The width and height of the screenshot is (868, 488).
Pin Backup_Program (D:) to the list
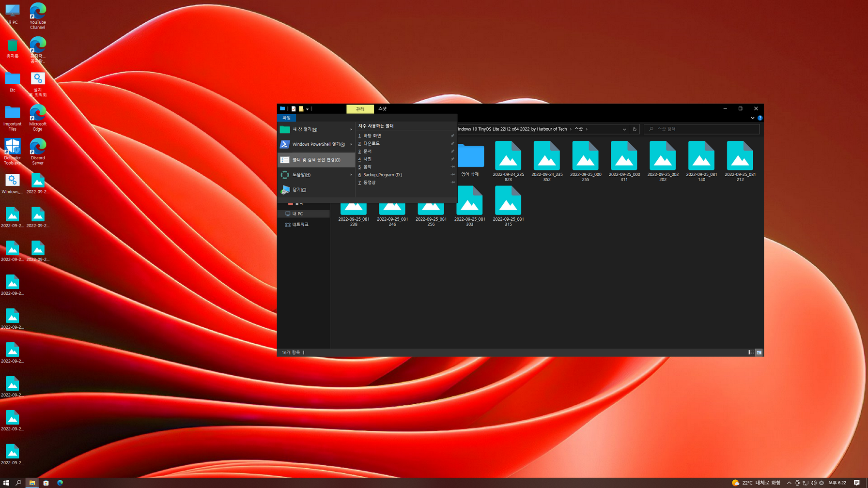tap(453, 175)
